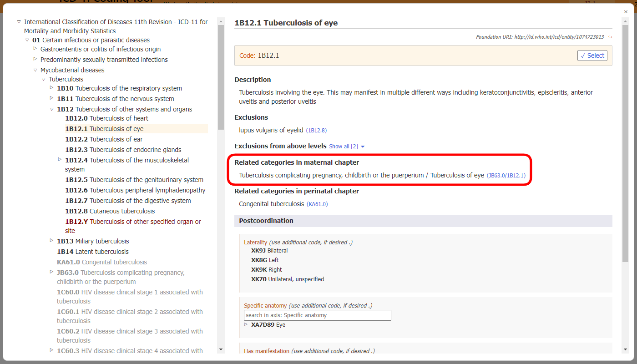The width and height of the screenshot is (637, 364).
Task: Expand the 1B10 respiratory system node
Action: tap(51, 87)
